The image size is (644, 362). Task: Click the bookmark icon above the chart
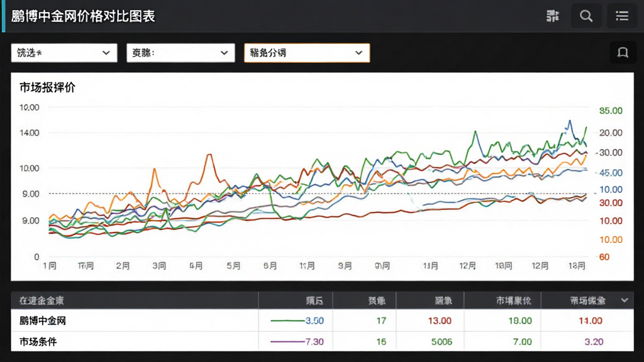tap(623, 53)
